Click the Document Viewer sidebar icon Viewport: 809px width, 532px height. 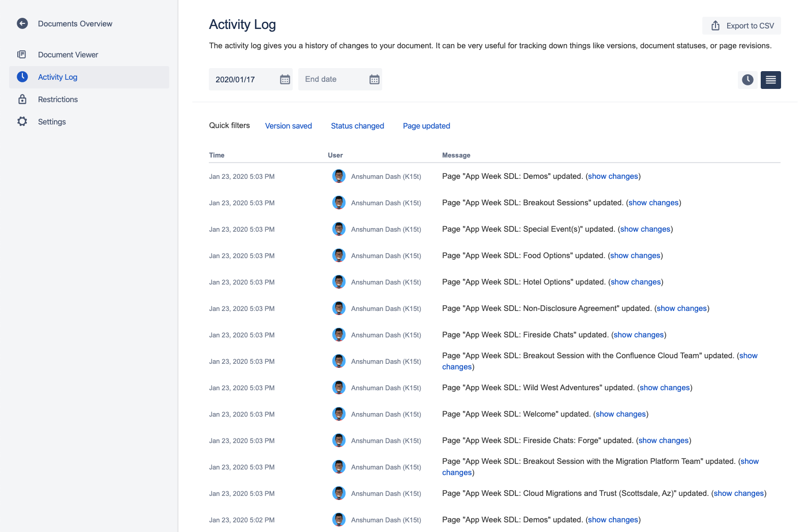(22, 54)
